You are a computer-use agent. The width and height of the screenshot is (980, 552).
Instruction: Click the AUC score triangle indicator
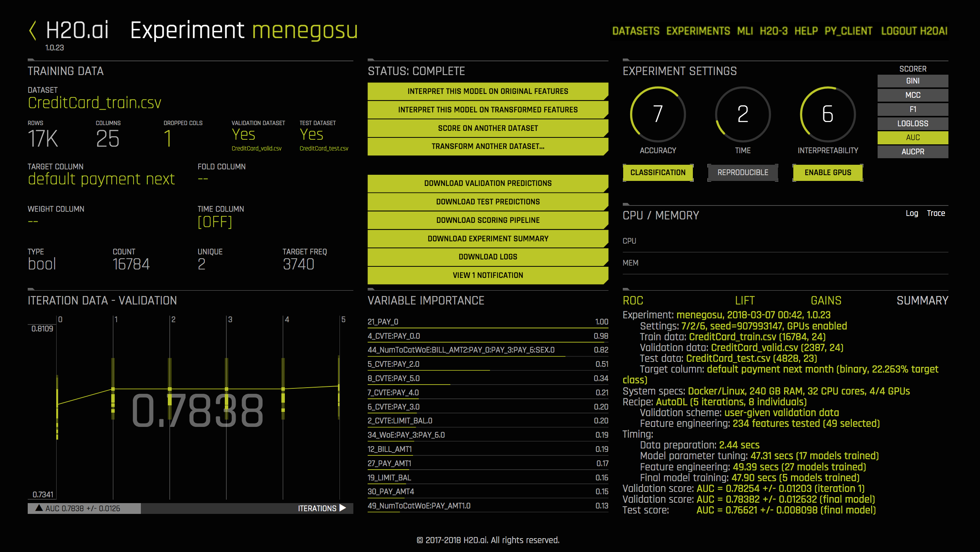tap(39, 508)
